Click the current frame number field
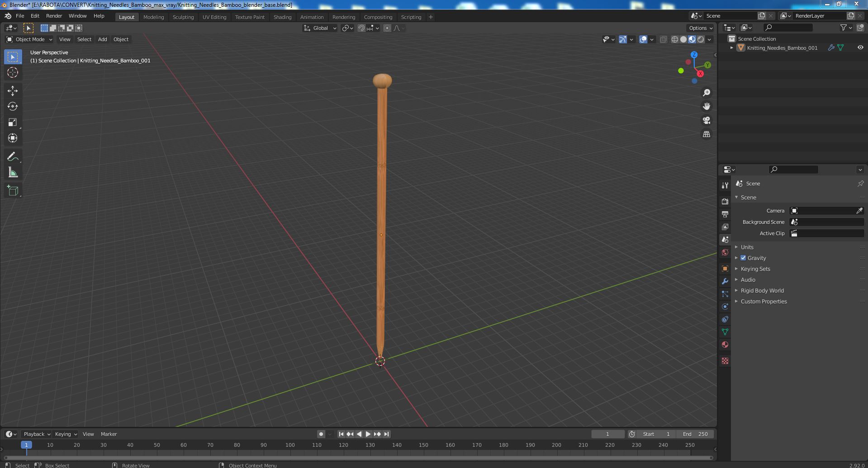 (607, 434)
